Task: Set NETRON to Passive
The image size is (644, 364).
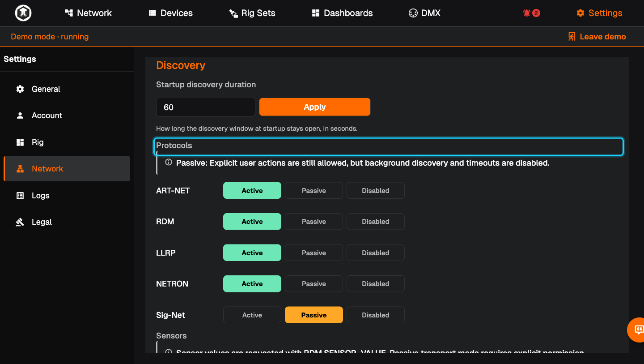Action: point(314,284)
